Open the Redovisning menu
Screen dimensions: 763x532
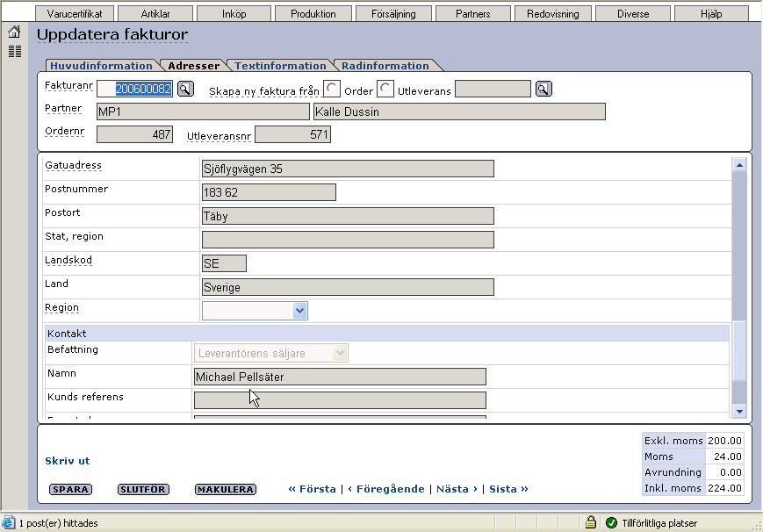[553, 14]
